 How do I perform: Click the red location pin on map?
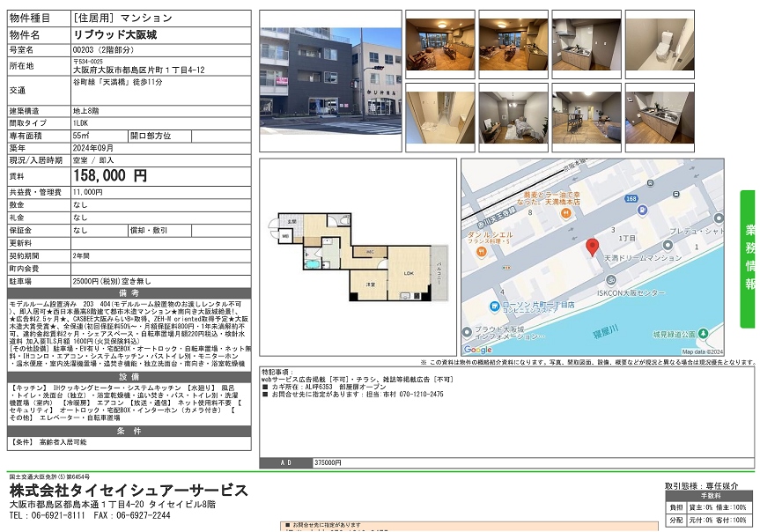(591, 245)
